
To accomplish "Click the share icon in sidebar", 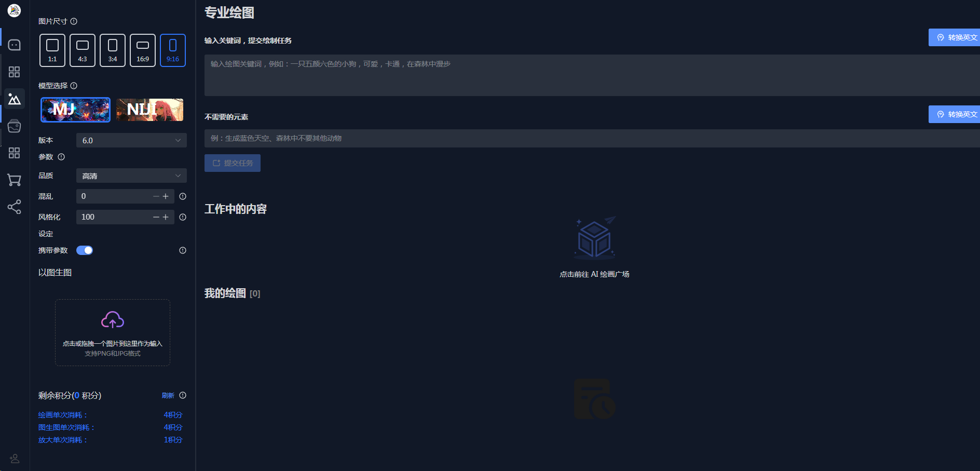I will [15, 207].
